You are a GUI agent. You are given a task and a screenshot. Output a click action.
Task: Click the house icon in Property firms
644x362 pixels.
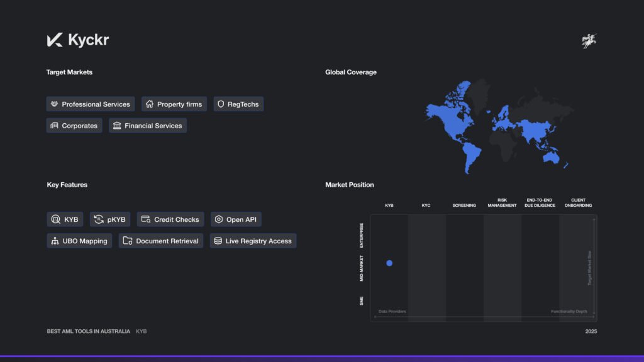click(150, 104)
